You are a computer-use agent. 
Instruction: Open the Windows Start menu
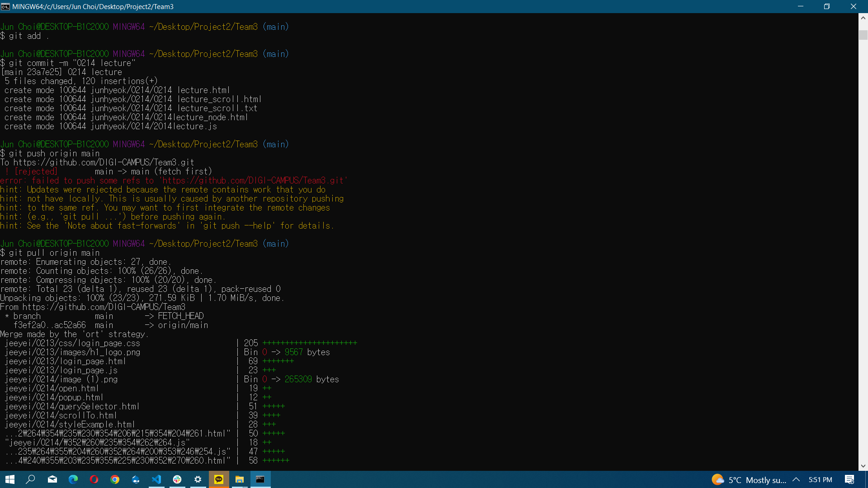click(10, 479)
